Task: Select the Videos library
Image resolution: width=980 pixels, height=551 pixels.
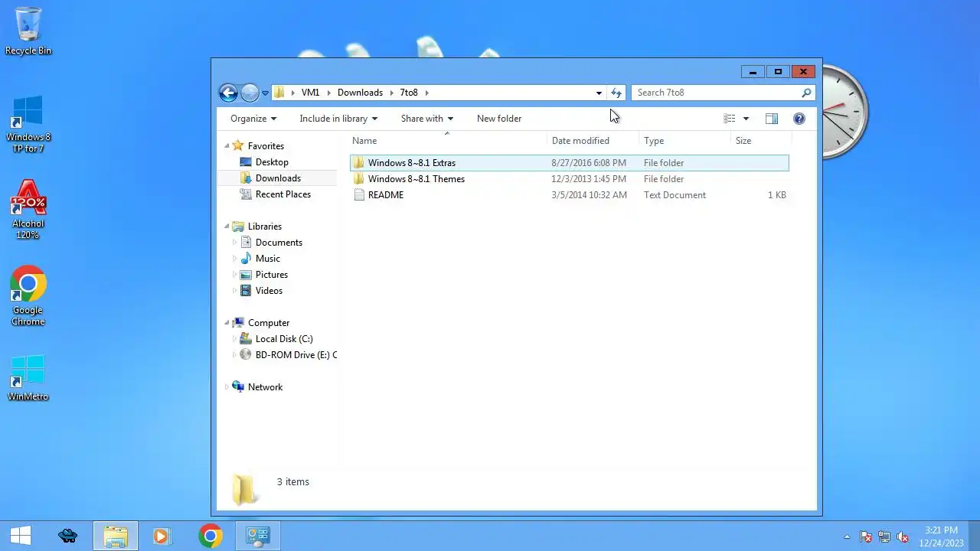Action: coord(269,291)
